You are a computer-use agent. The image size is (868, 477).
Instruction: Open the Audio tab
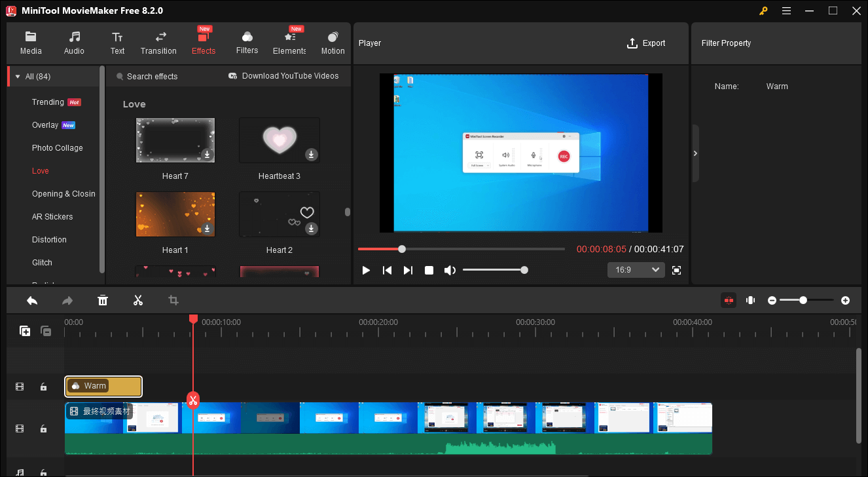[74, 43]
